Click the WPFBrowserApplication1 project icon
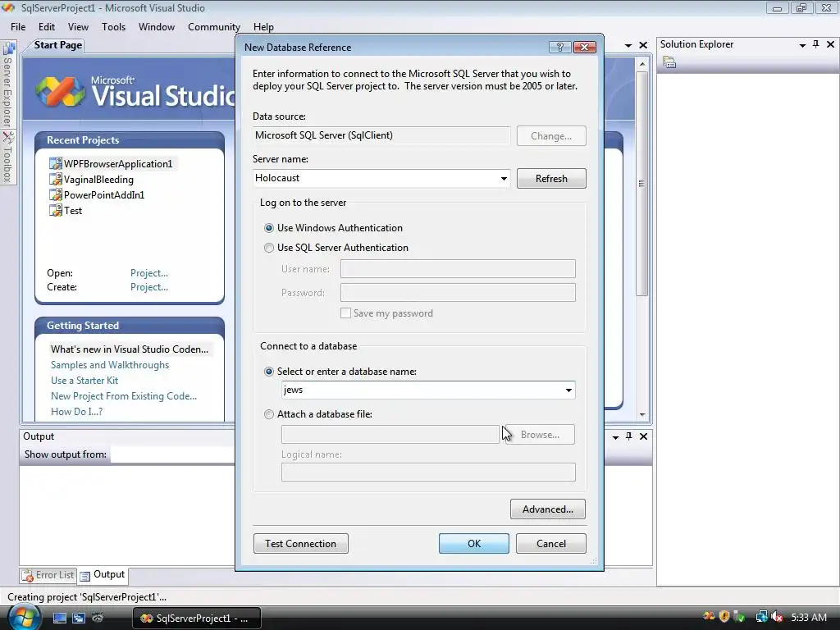The image size is (840, 630). point(55,163)
